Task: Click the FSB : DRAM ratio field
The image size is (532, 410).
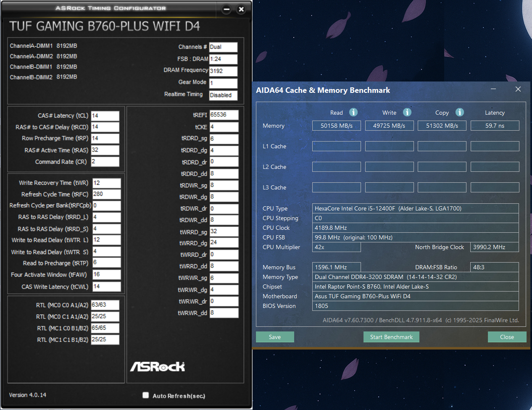Action: tap(224, 59)
